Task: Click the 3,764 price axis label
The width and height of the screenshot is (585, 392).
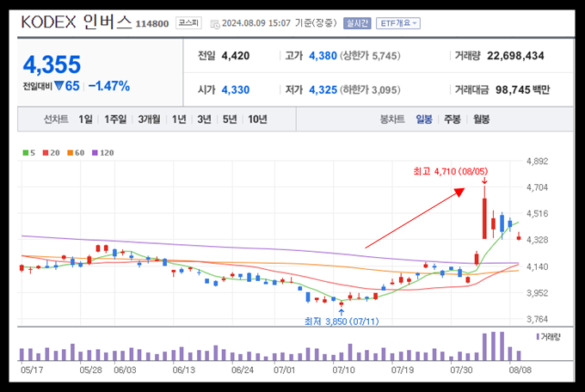Action: coord(537,319)
